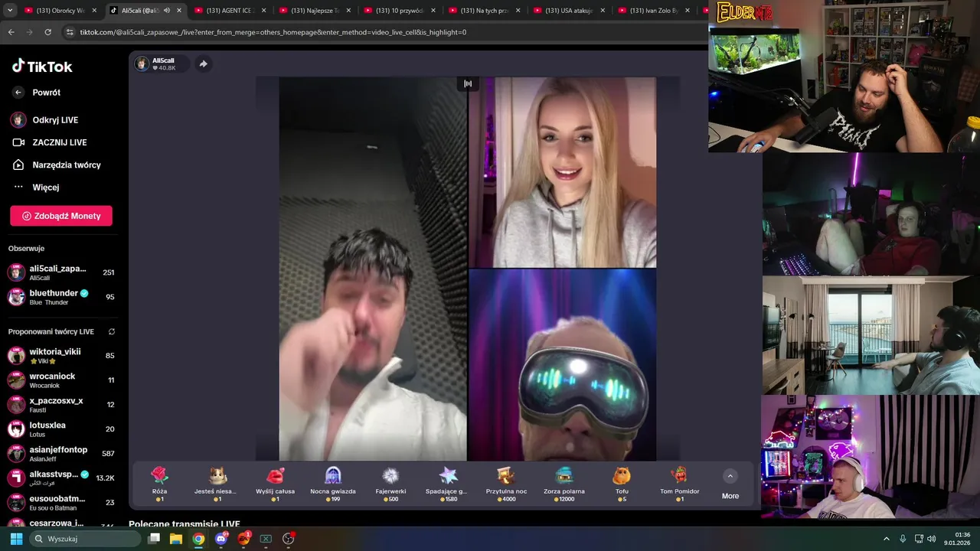This screenshot has width=980, height=551.
Task: Open followed account ali5cali_zapa...
Action: click(60, 272)
